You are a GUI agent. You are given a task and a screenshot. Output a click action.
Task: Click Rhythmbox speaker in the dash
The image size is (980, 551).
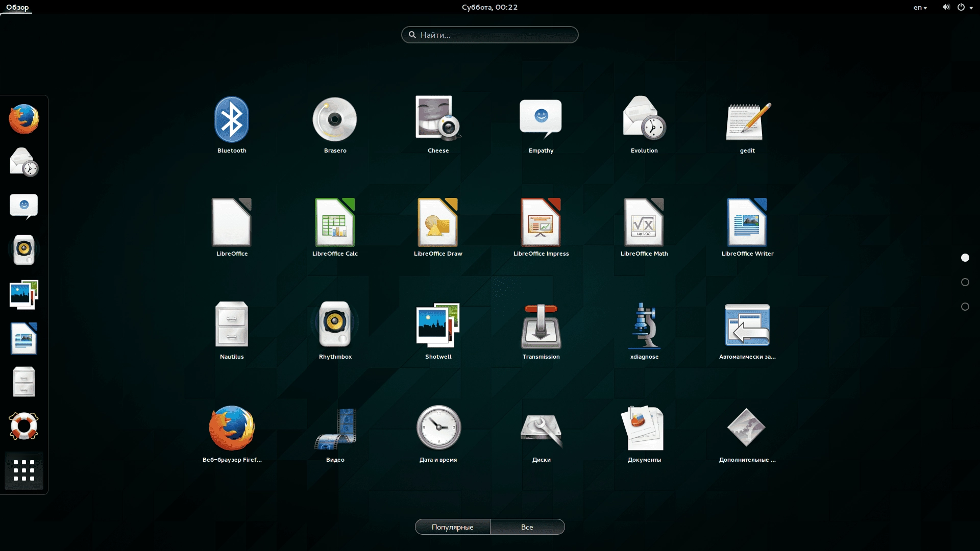pos(24,249)
